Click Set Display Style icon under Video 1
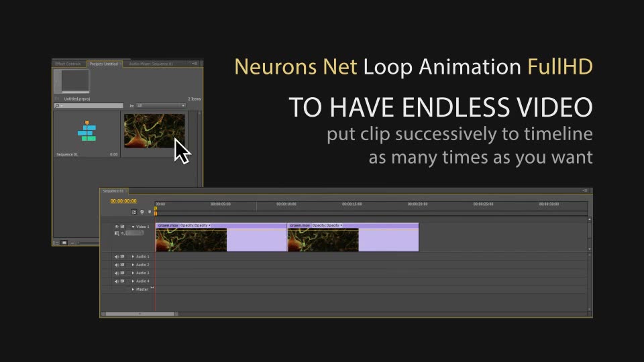Image resolution: width=644 pixels, height=362 pixels. pos(117,233)
